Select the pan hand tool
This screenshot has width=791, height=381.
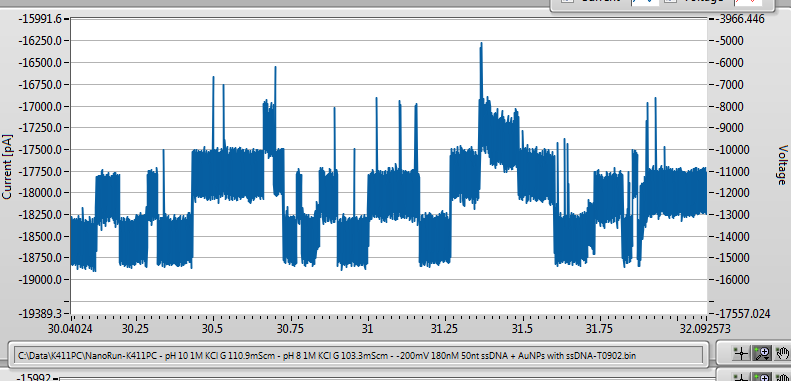781,354
